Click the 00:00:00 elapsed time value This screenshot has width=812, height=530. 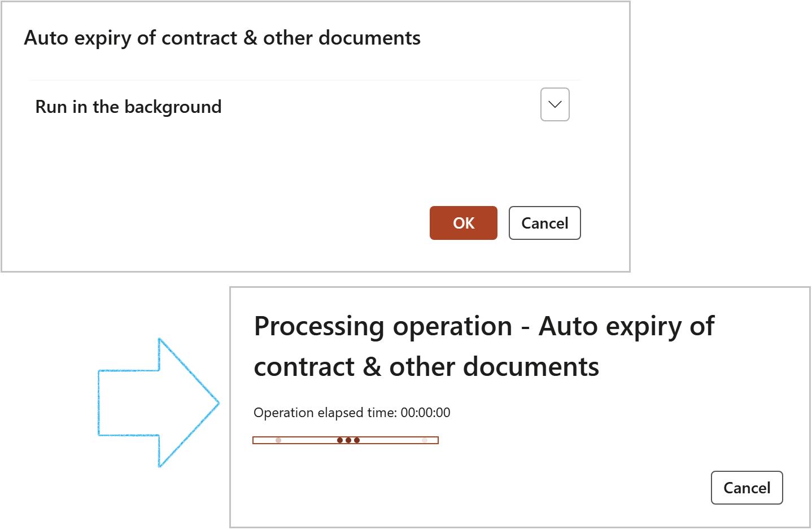425,413
